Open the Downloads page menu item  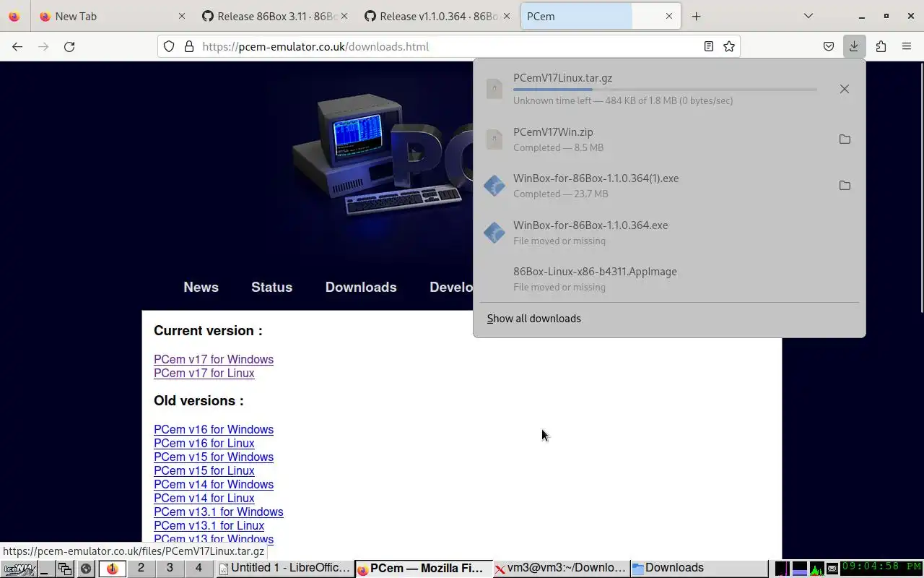361,287
